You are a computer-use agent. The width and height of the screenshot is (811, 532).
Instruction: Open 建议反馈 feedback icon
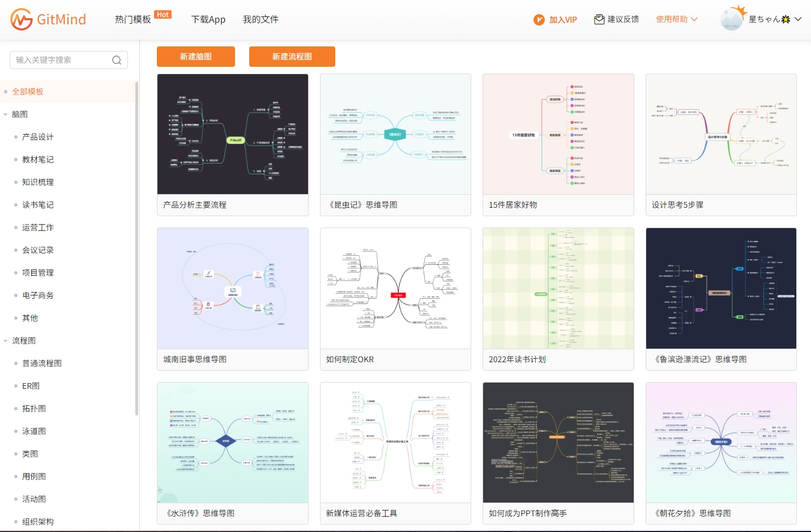tap(599, 19)
